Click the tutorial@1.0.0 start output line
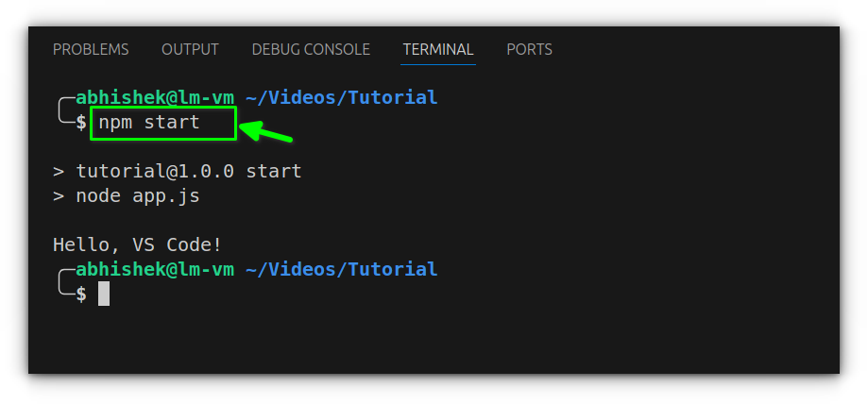This screenshot has height=404, width=868. click(177, 171)
